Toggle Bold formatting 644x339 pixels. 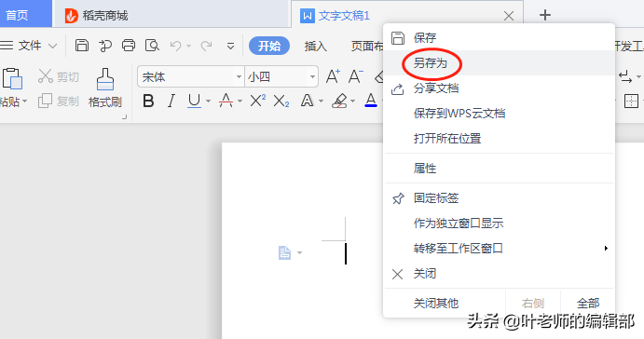[x=148, y=101]
